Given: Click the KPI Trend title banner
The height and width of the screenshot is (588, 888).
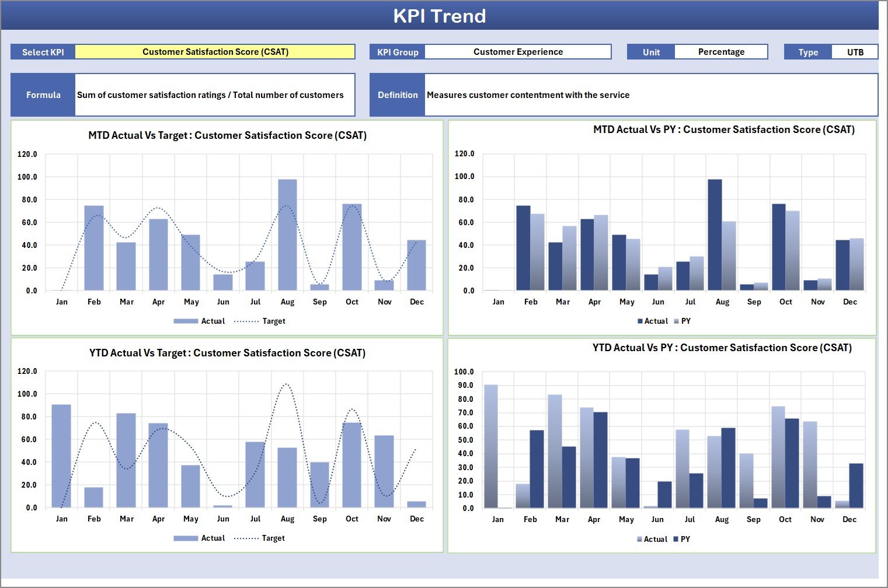Looking at the screenshot, I should click(x=441, y=16).
